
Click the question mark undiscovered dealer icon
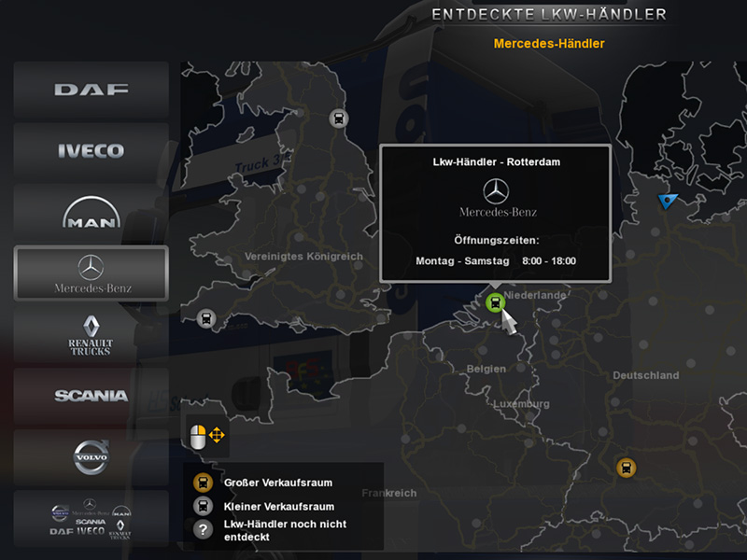[203, 529]
